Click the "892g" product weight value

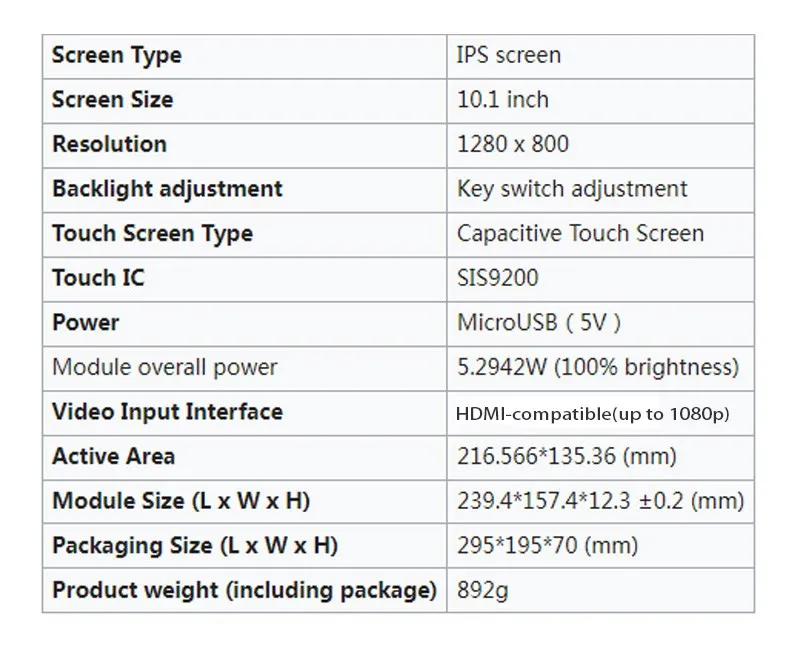[482, 590]
